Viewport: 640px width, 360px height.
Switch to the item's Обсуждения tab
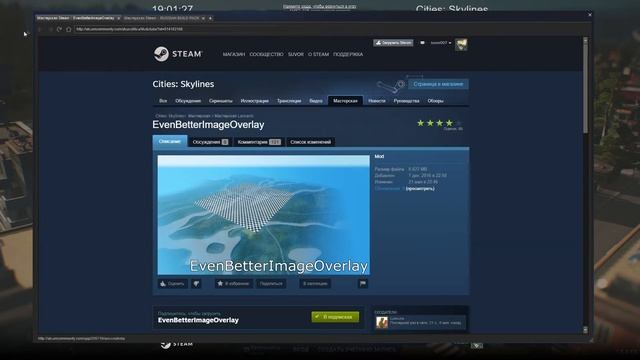click(x=210, y=142)
